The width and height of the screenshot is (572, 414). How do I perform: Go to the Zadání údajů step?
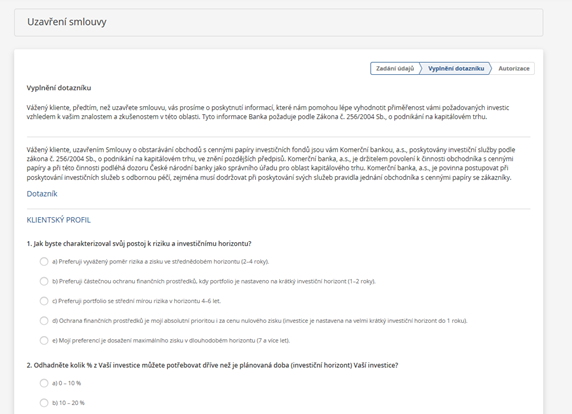395,69
